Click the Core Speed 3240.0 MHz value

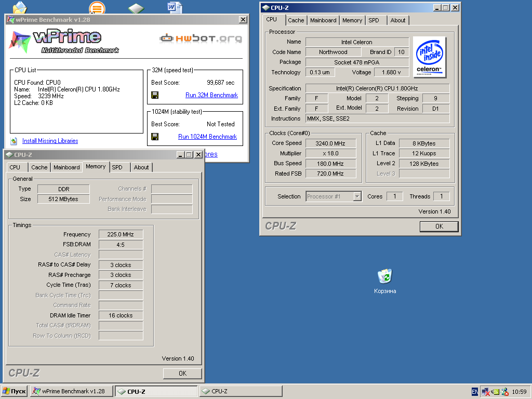[330, 143]
